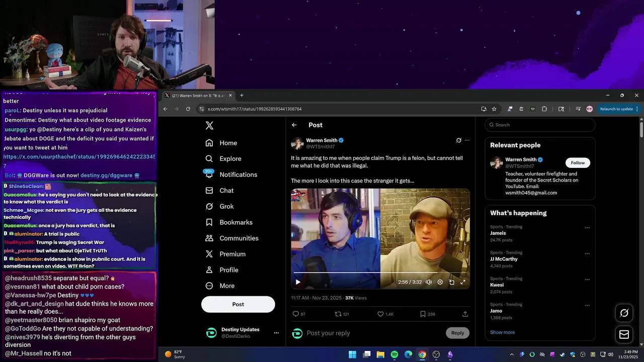Open More options in X sidebar
The height and width of the screenshot is (362, 644).
tap(220, 286)
